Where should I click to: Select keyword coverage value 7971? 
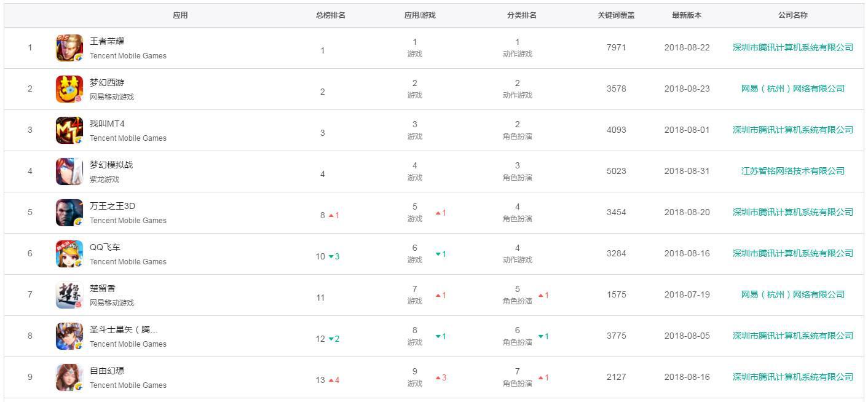click(616, 47)
